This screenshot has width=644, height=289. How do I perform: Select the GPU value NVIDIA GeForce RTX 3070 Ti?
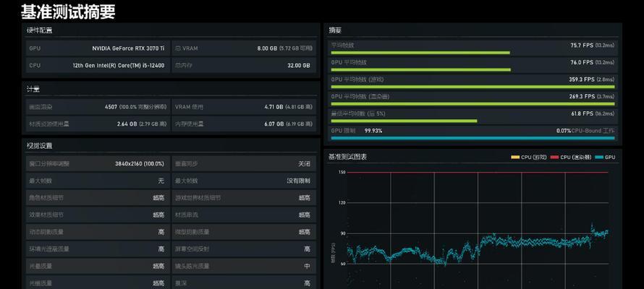point(128,48)
